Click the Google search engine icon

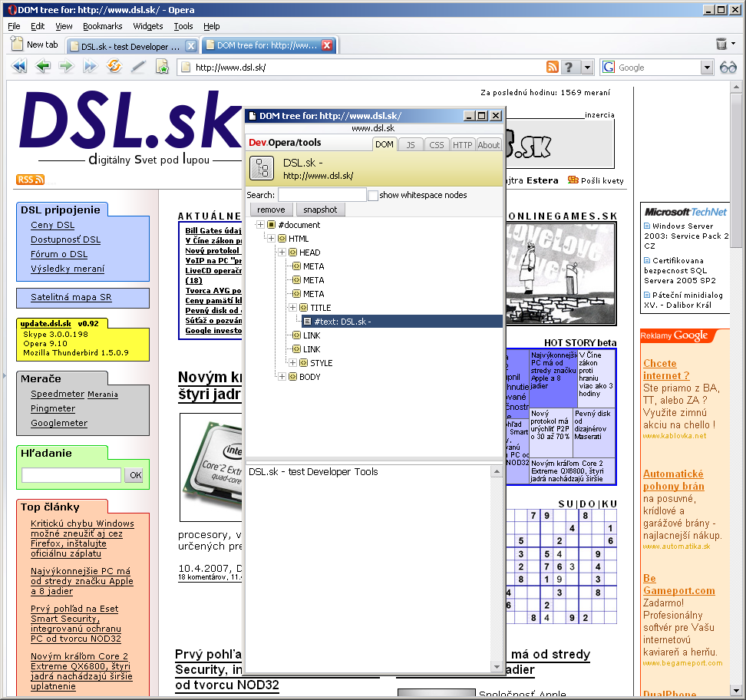[609, 67]
